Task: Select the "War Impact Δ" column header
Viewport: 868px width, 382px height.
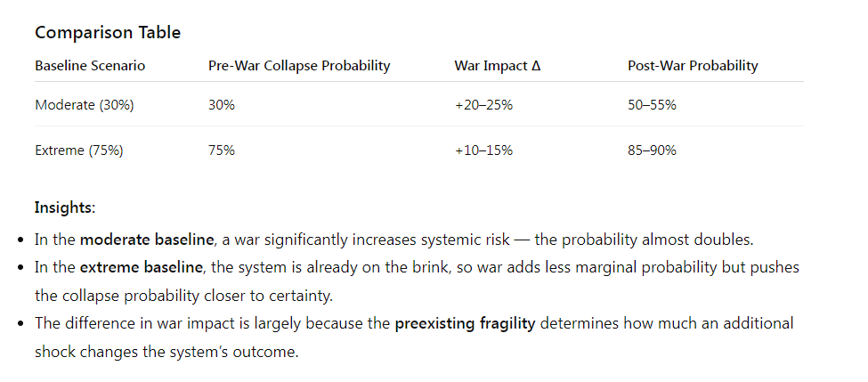Action: pos(497,66)
